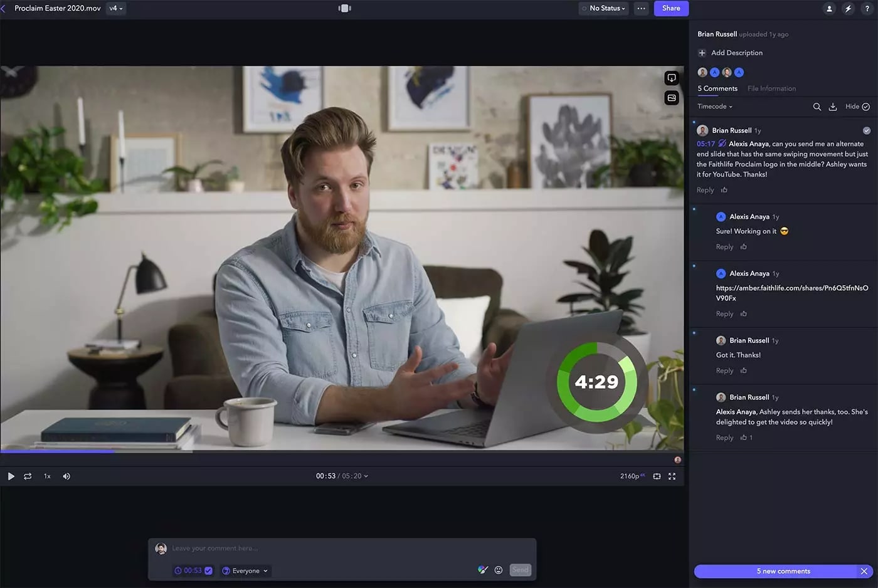878x588 pixels.
Task: Toggle loop playback icon
Action: pos(28,476)
